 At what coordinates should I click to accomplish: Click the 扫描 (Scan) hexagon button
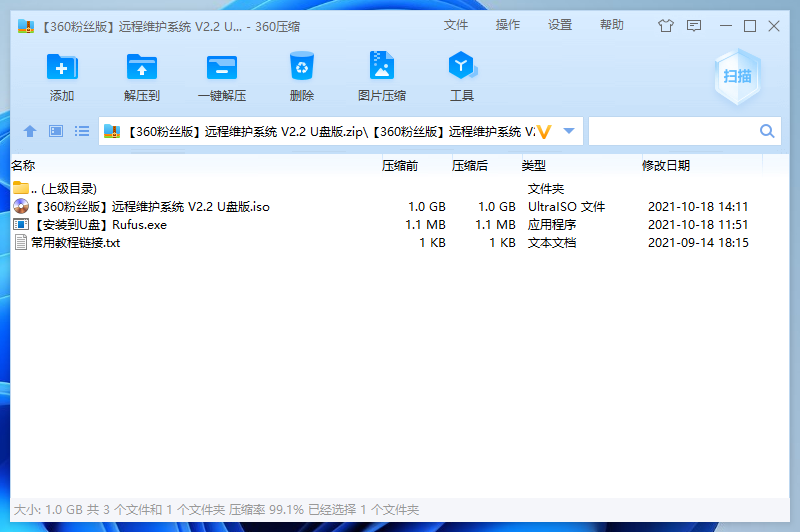[737, 77]
